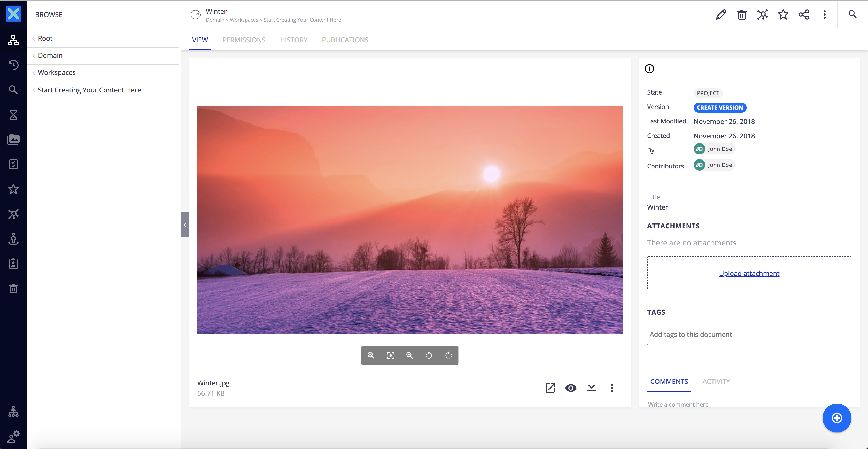Open the top-right search magnifier

(x=853, y=14)
